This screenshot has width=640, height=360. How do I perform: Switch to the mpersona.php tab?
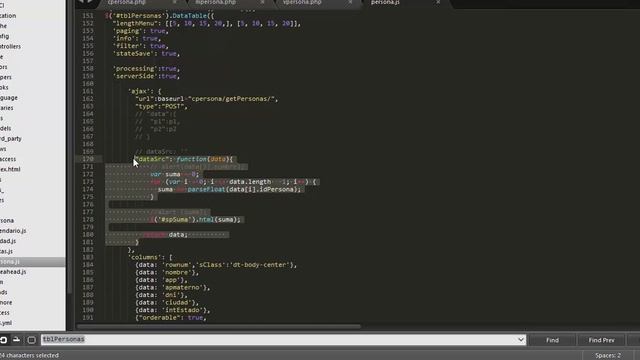click(215, 2)
